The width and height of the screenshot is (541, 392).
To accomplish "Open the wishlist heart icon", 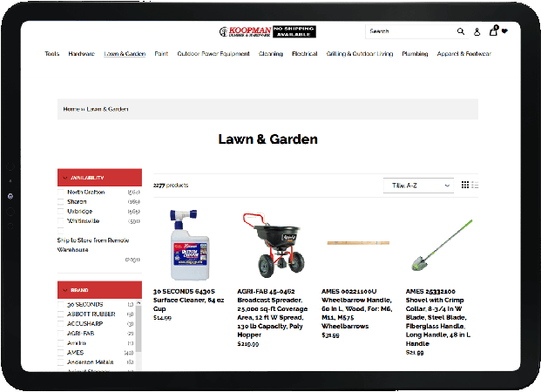I will tap(504, 31).
